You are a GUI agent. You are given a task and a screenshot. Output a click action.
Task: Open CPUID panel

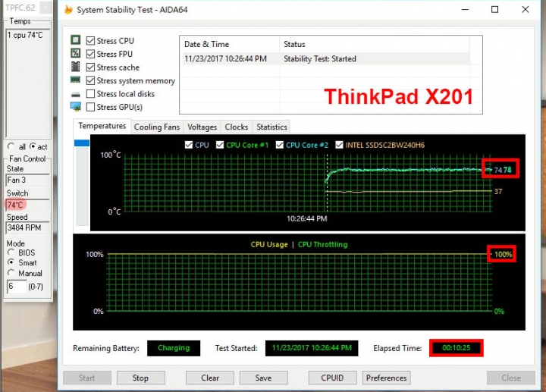coord(332,378)
